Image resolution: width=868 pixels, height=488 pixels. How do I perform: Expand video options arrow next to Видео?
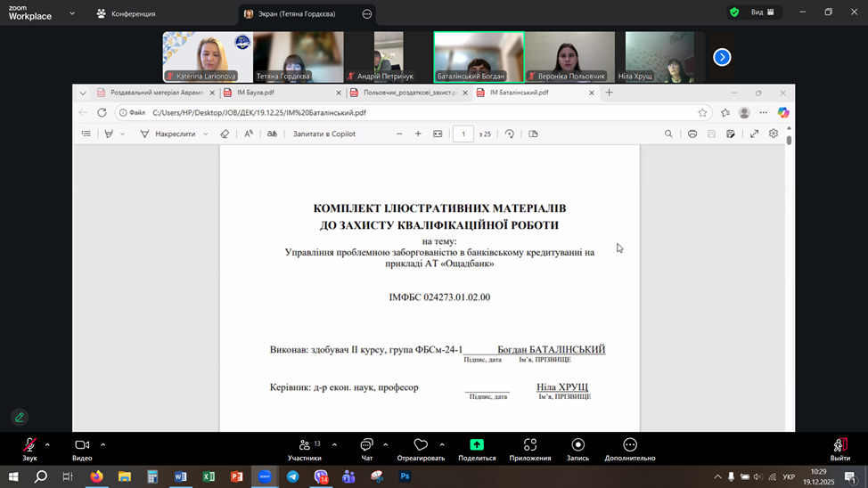tap(102, 444)
